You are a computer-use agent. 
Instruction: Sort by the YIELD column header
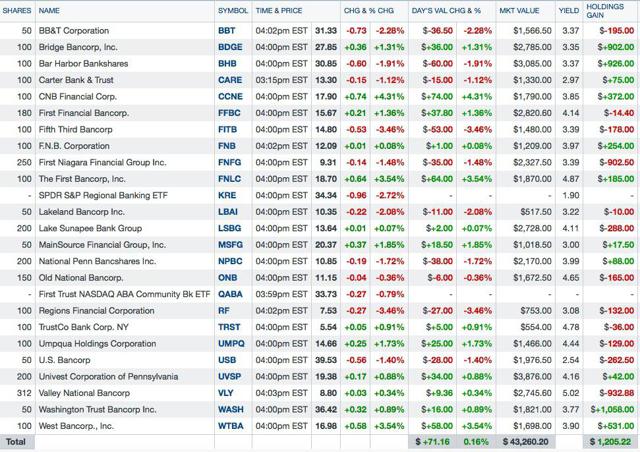[x=569, y=11]
